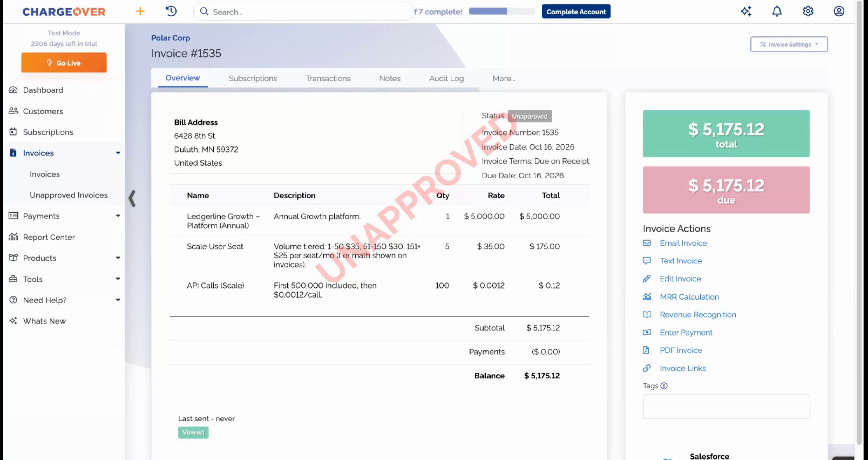Click the PDF Invoice file icon
The image size is (868, 460).
click(646, 350)
